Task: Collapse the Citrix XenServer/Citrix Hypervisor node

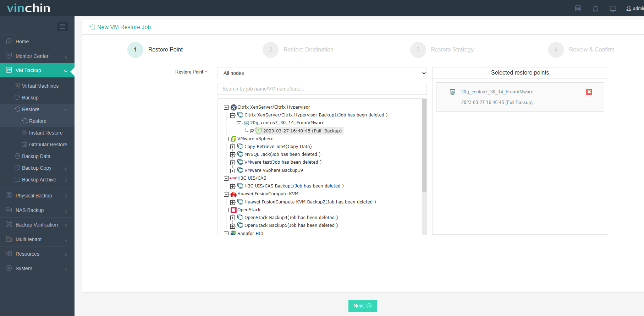Action: tap(226, 107)
